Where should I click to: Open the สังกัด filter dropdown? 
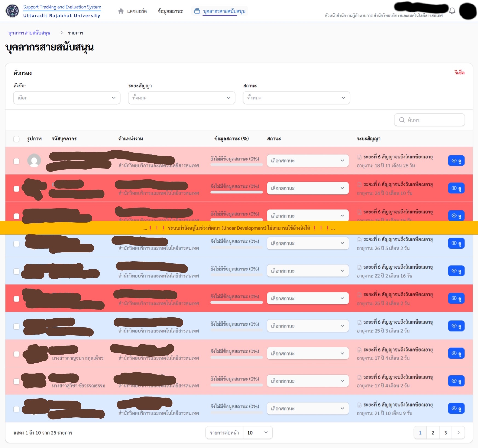67,98
